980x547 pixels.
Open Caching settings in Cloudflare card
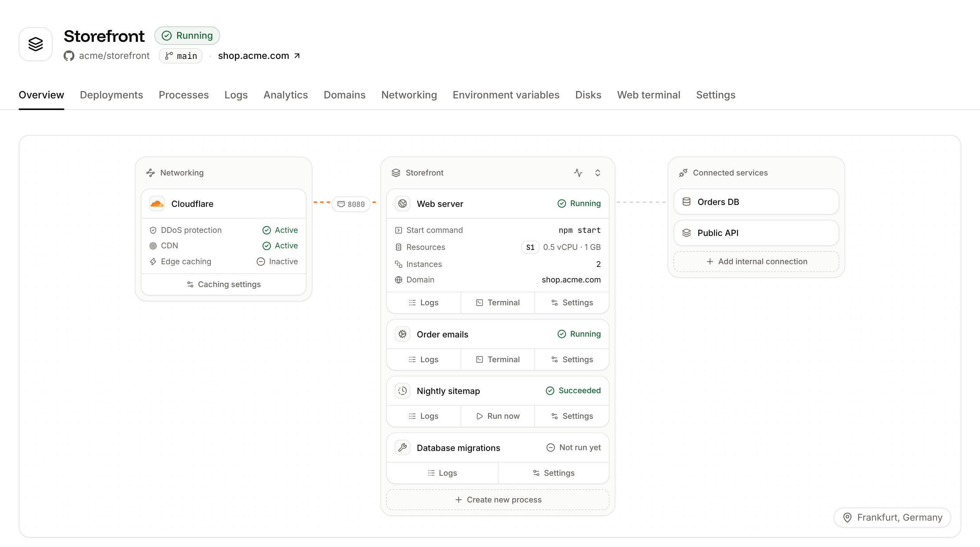(224, 284)
